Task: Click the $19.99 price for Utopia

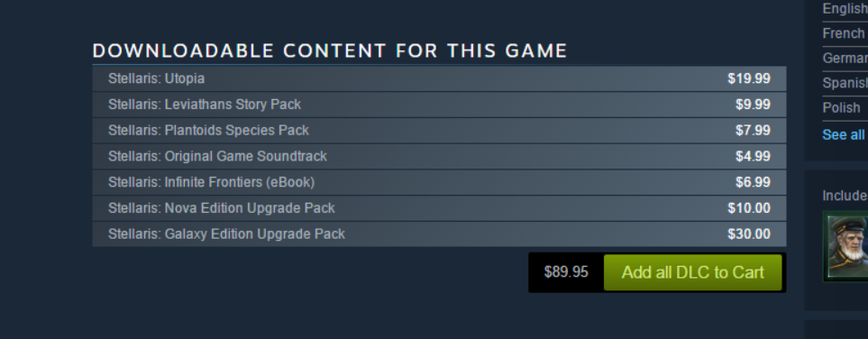Action: coord(749,78)
